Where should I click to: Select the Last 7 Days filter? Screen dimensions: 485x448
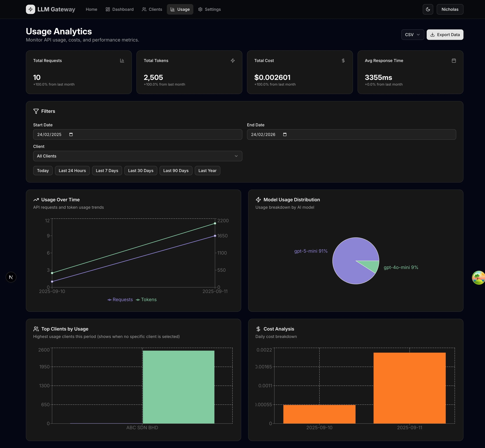(107, 170)
